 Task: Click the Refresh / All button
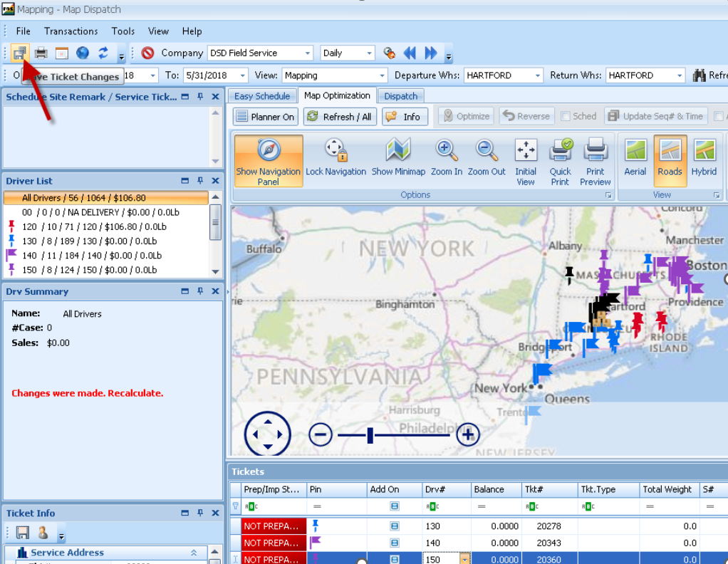point(340,115)
